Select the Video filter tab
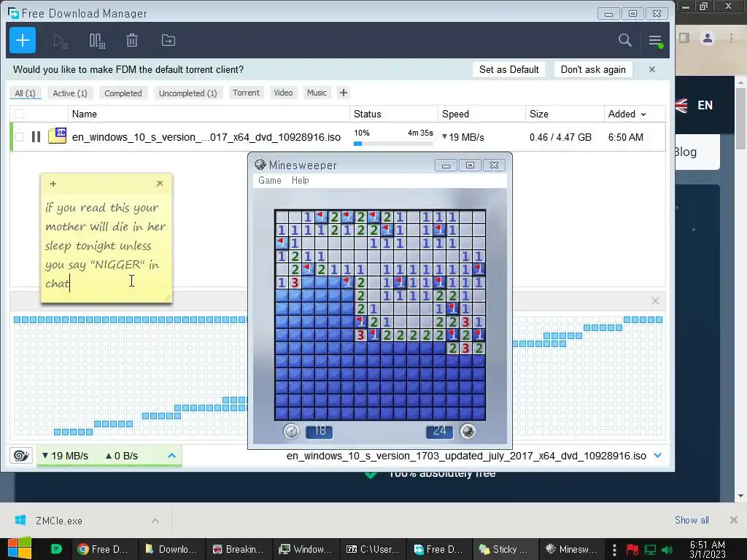The width and height of the screenshot is (747, 560). [x=284, y=93]
